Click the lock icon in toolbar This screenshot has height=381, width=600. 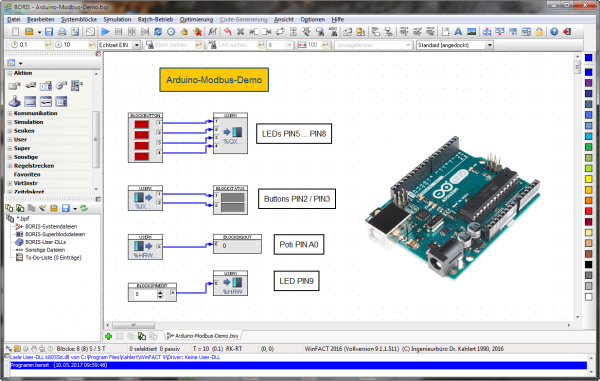pos(539,32)
